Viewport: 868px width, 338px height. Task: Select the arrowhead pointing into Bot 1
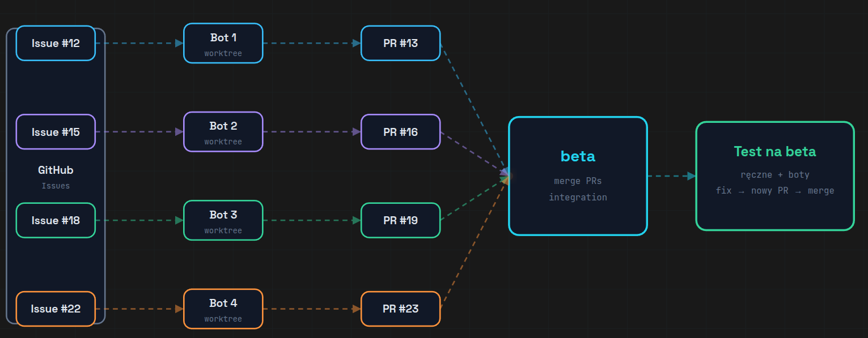tap(179, 43)
